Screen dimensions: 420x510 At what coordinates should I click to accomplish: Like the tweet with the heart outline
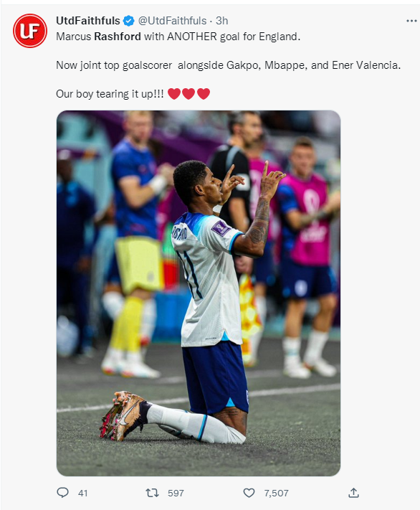249,493
